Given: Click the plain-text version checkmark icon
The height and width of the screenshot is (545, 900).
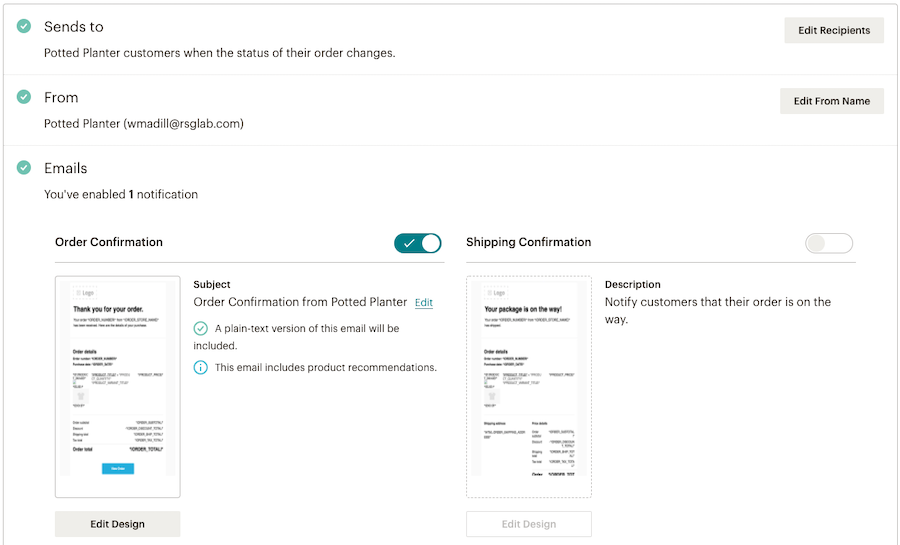Looking at the screenshot, I should [x=201, y=328].
